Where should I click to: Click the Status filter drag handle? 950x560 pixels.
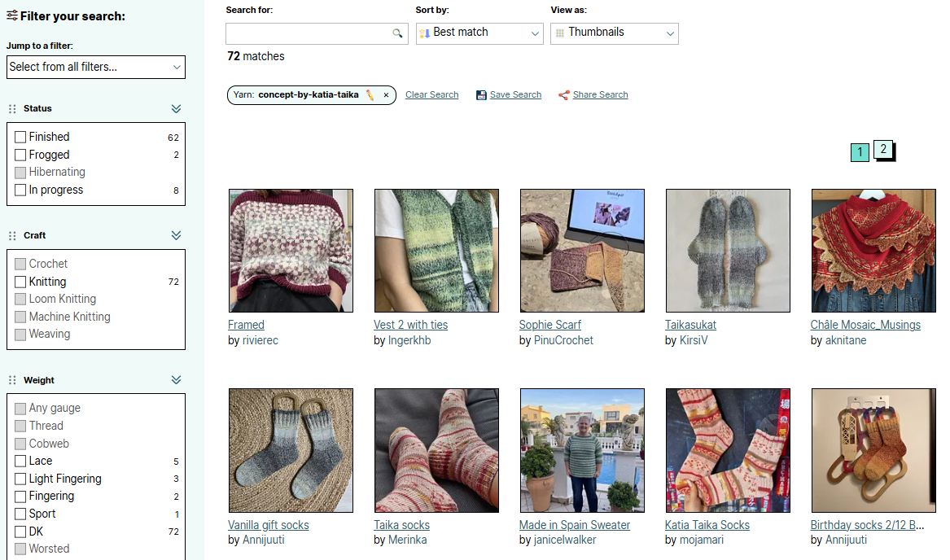coord(12,109)
